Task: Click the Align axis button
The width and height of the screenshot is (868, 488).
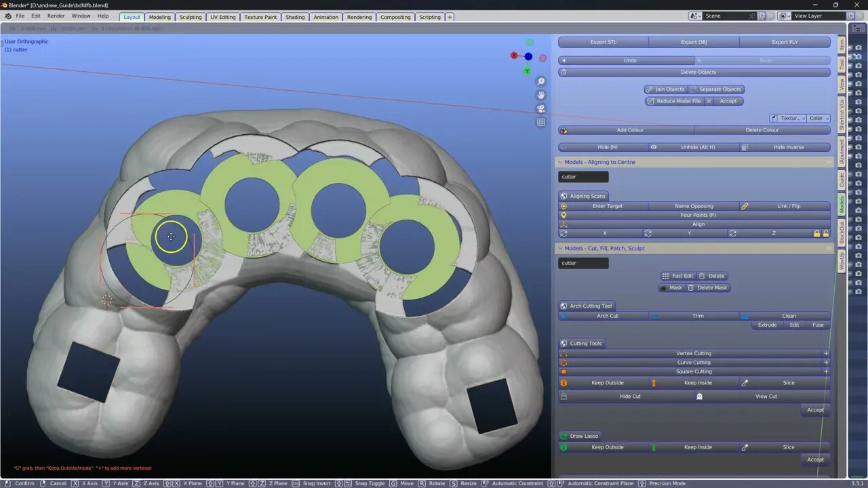Action: (x=694, y=224)
